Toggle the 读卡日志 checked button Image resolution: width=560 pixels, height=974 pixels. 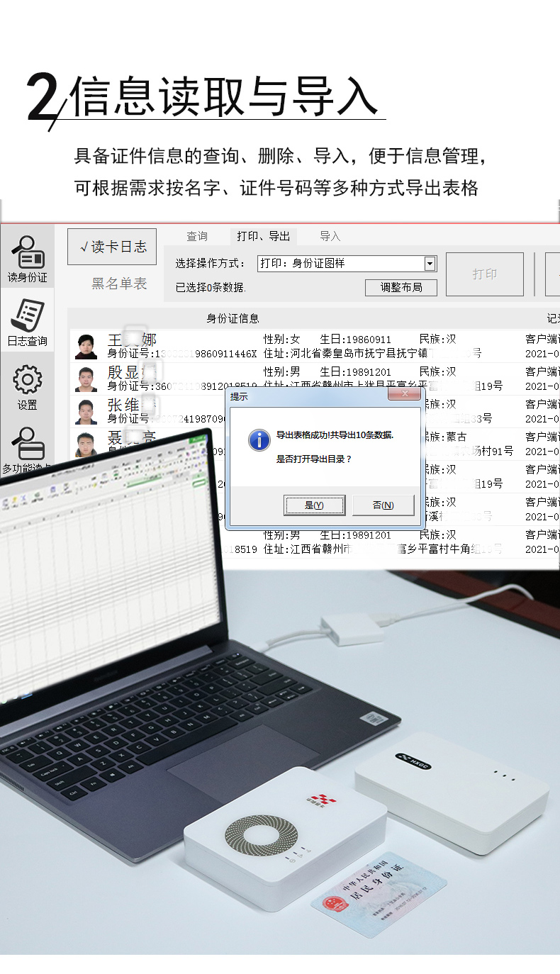pos(112,247)
